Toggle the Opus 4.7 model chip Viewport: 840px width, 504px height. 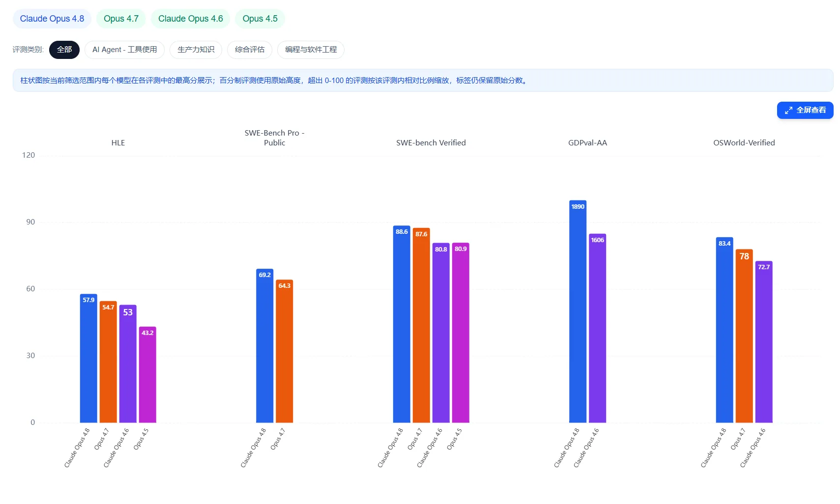click(x=121, y=19)
